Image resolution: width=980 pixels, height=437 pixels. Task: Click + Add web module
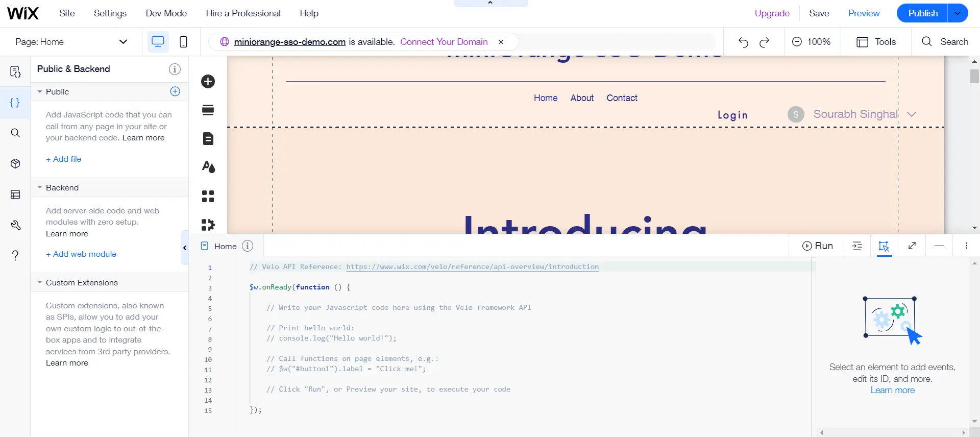[81, 254]
